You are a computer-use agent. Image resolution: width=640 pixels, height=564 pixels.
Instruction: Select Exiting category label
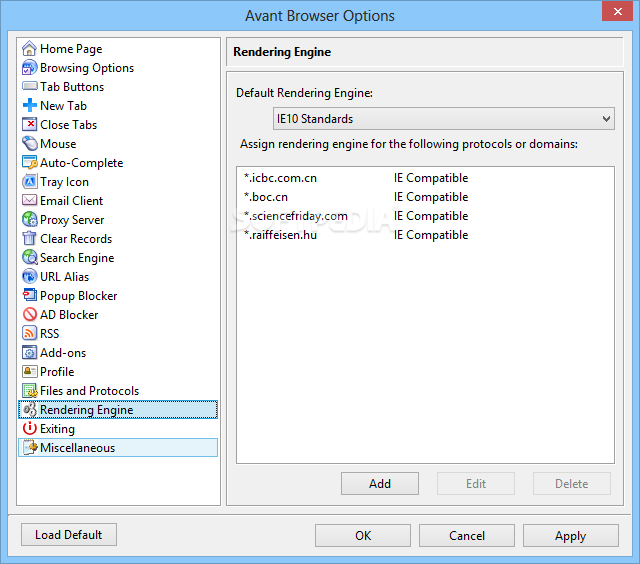click(x=57, y=429)
